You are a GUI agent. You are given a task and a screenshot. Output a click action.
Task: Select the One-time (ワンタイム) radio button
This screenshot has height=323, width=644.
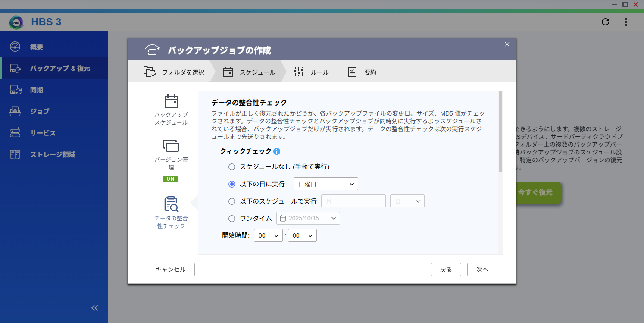tap(232, 218)
